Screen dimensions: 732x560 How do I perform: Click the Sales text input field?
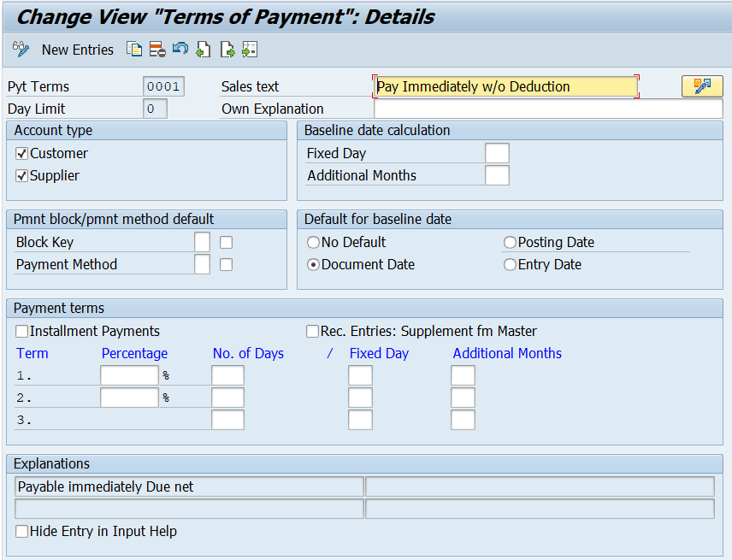pos(506,86)
